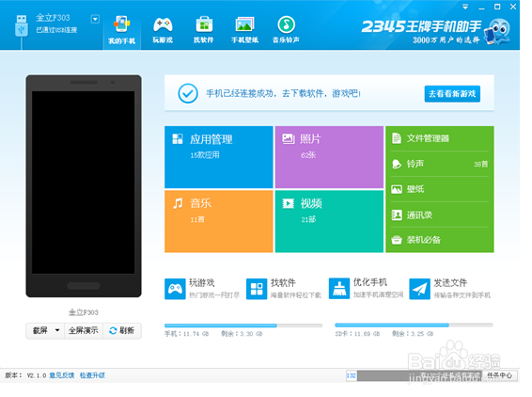
Task: Click the 加速手机清理空间 text
Action: pos(378,294)
